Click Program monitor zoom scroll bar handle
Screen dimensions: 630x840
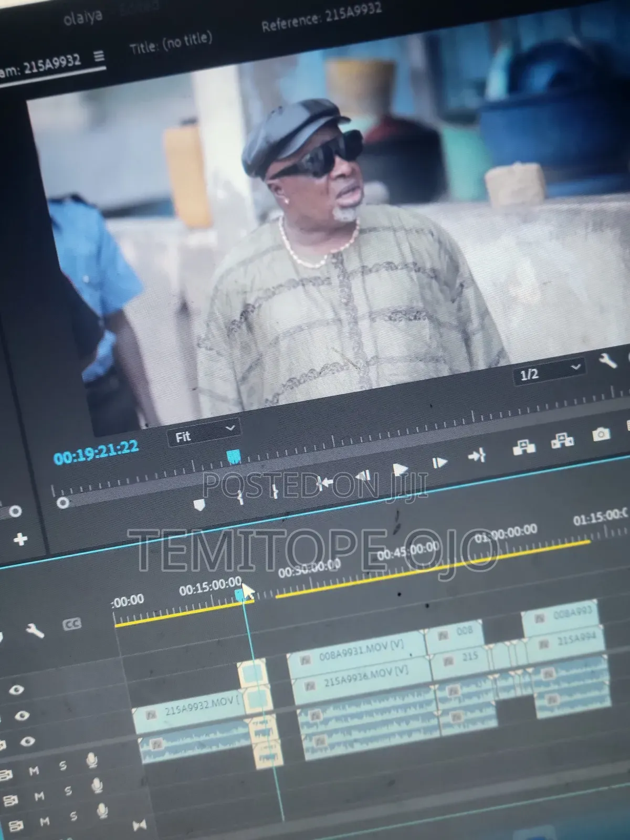point(63,503)
